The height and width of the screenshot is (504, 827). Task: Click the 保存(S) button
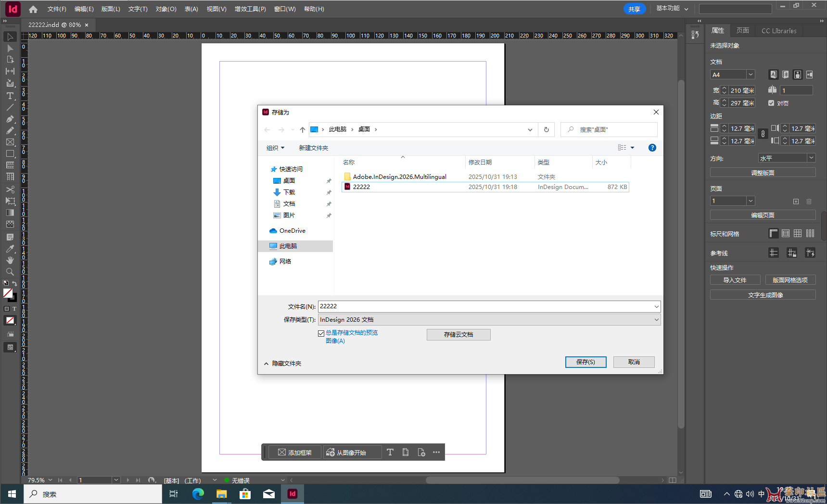pos(585,362)
